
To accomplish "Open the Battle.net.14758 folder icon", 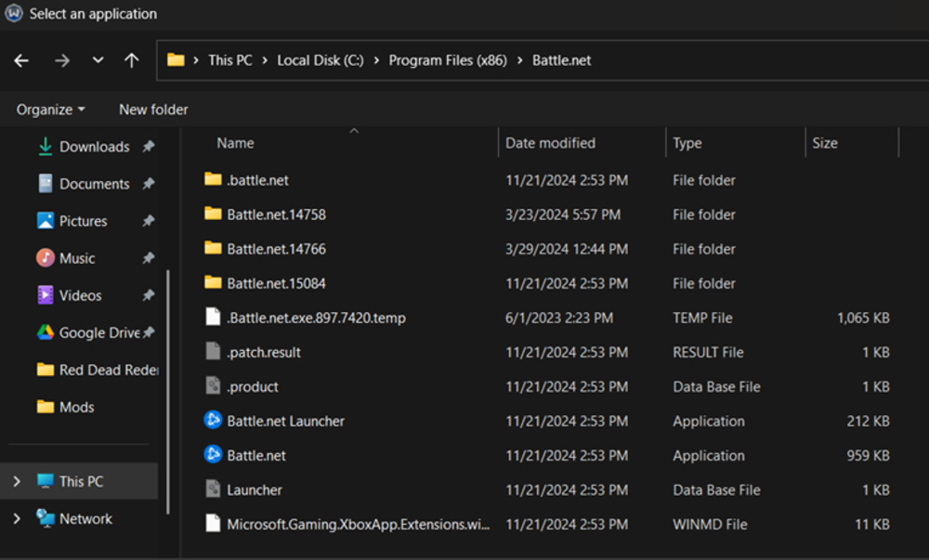I will coord(214,215).
